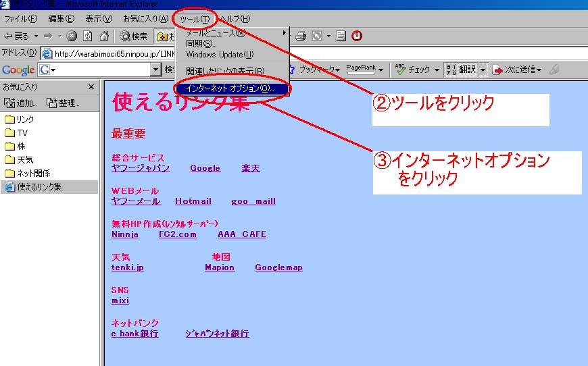Click the チェック spell check icon

tap(400, 70)
